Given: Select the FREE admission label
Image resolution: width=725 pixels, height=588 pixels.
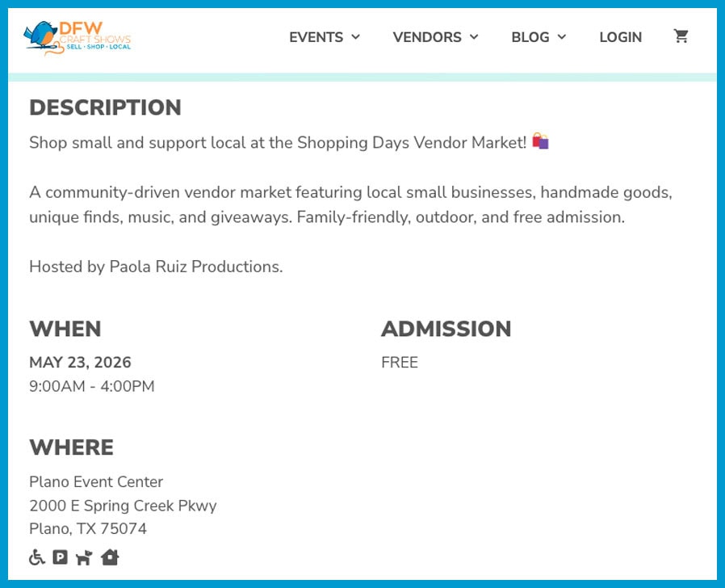Looking at the screenshot, I should [x=399, y=362].
